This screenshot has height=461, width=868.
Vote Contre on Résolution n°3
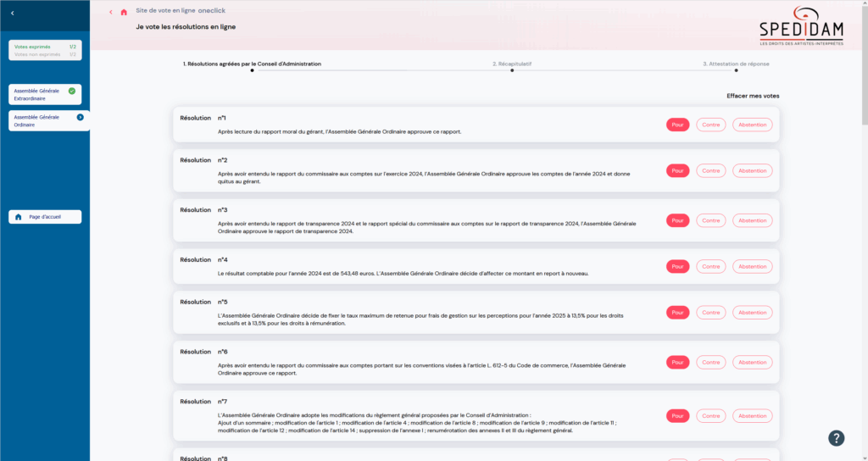(x=711, y=220)
